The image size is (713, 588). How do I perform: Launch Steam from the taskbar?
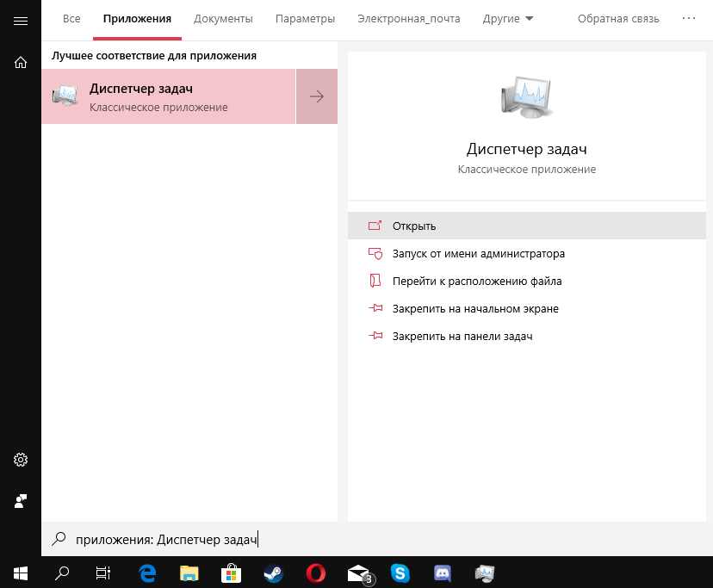click(272, 573)
